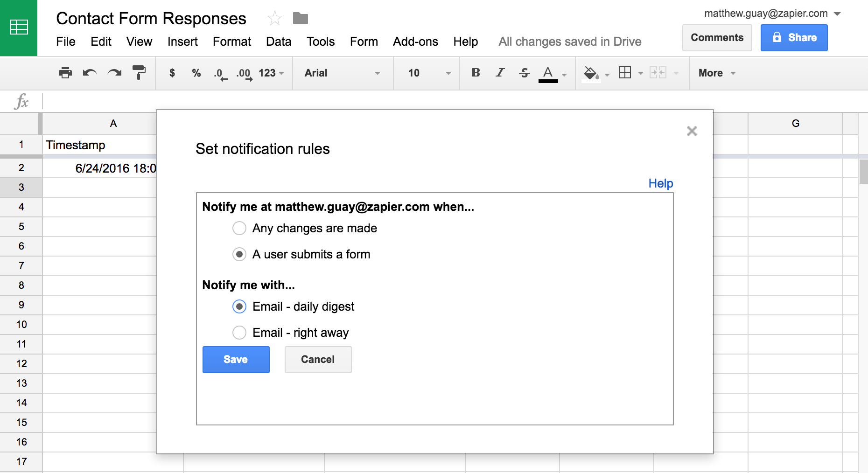Select the Any changes are made option
The image size is (868, 473).
coord(239,228)
